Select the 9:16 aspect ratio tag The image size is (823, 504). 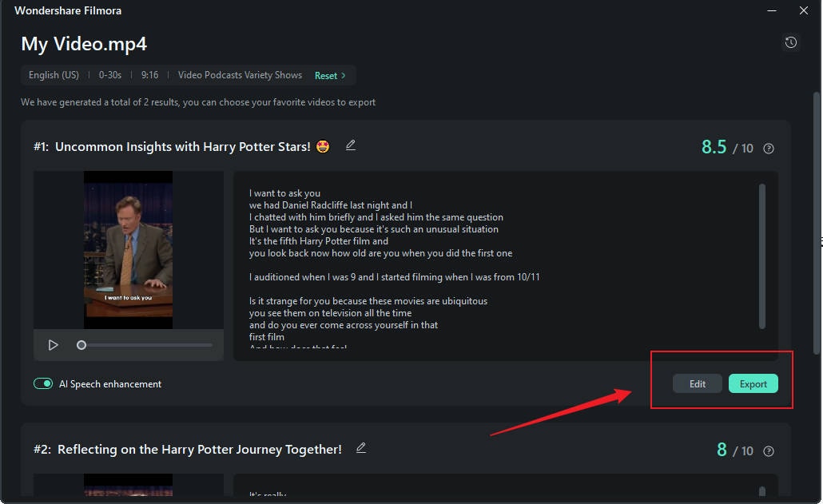click(149, 75)
